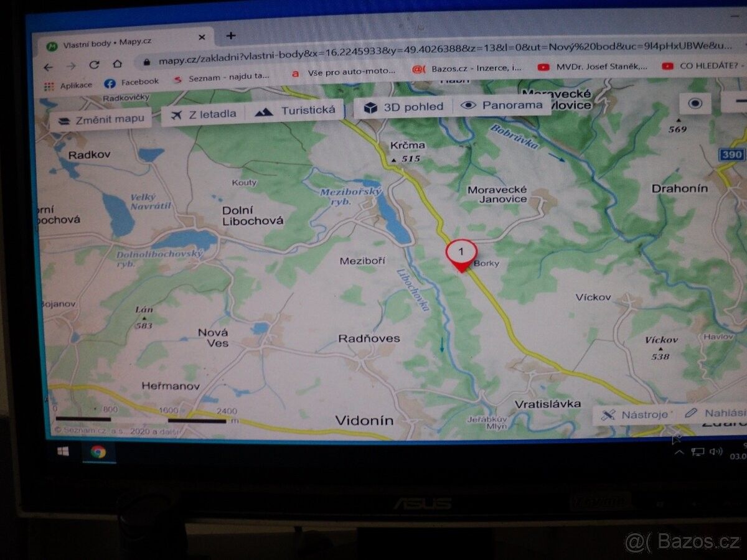The image size is (747, 560).
Task: Click the locate-me target icon on map
Action: point(695,103)
